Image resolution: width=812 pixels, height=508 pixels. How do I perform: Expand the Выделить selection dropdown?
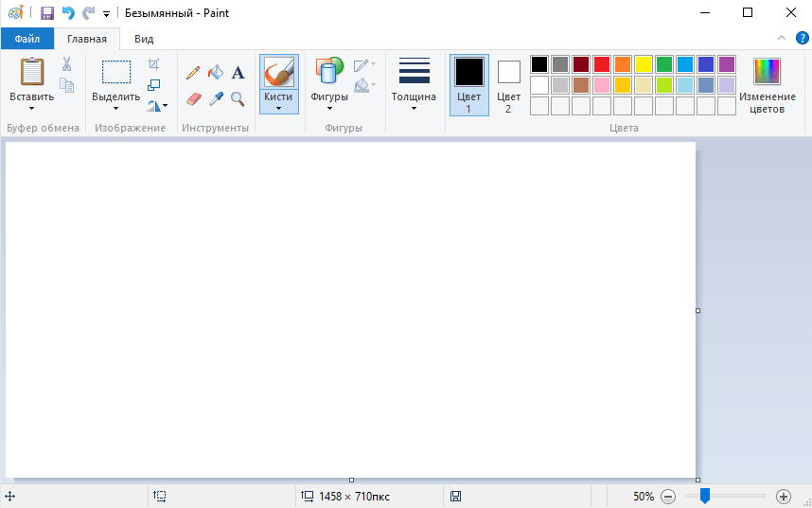[x=115, y=108]
